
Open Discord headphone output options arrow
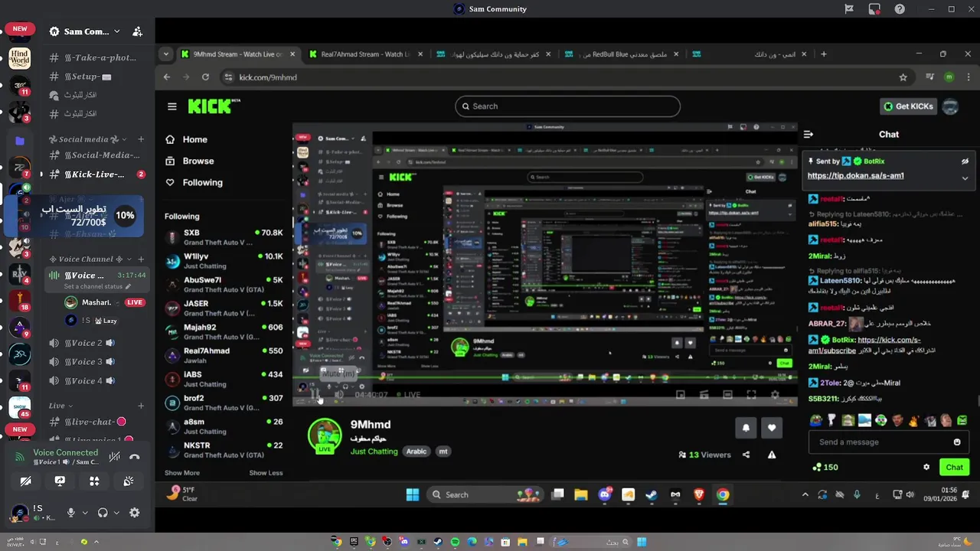pos(116,513)
